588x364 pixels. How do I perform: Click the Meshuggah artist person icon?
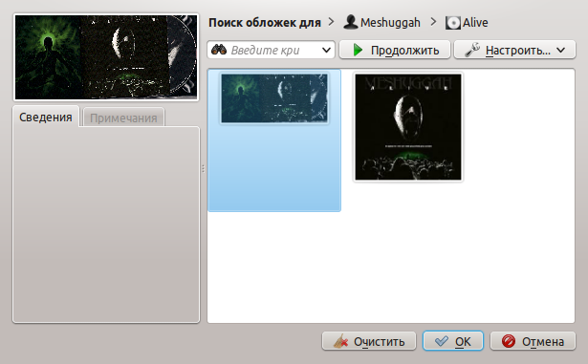click(351, 22)
